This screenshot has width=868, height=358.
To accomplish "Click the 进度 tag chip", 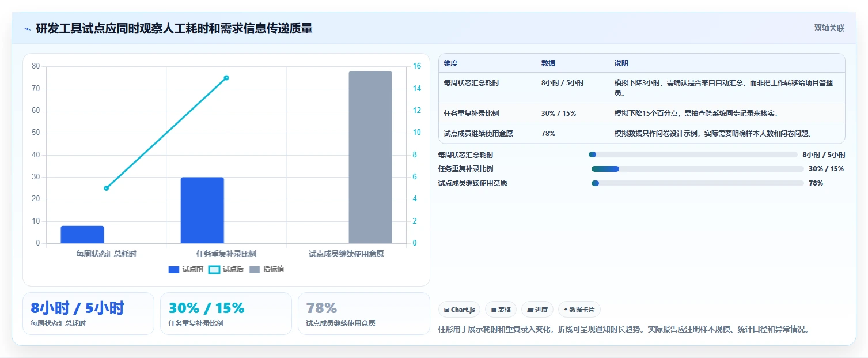I will coord(537,310).
